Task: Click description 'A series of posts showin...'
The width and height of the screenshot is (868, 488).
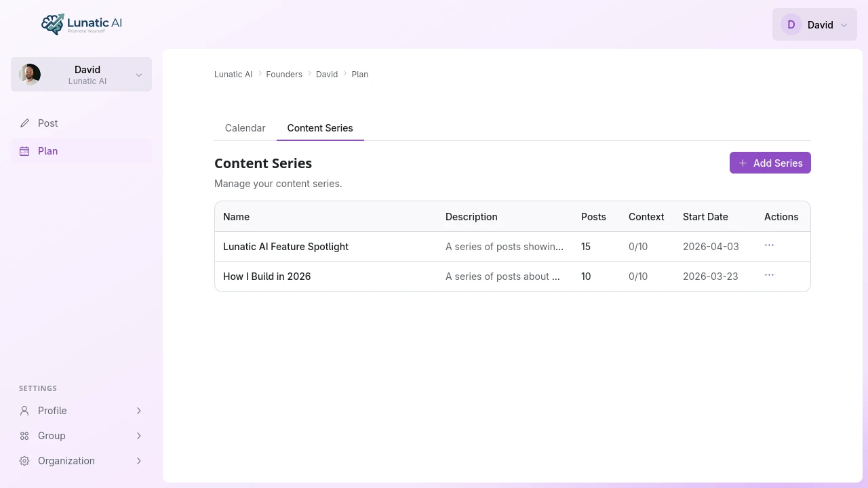Action: click(x=505, y=247)
